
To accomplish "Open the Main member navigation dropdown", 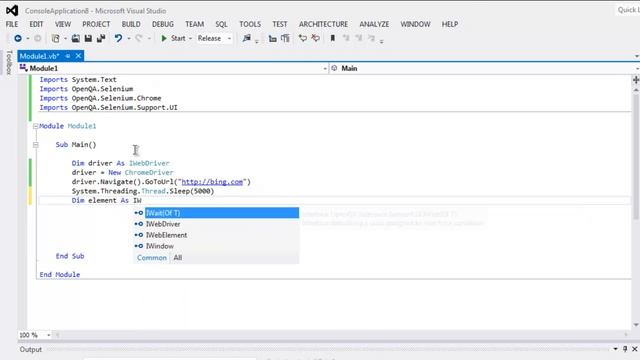I will coord(484,68).
